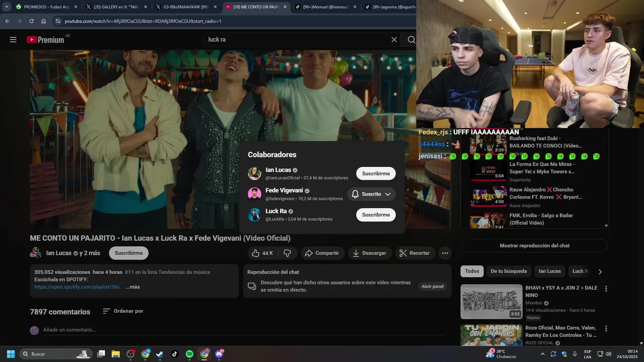The image size is (644, 362).
Task: Select the 'Luck Ra' filter chip
Action: pos(581,271)
